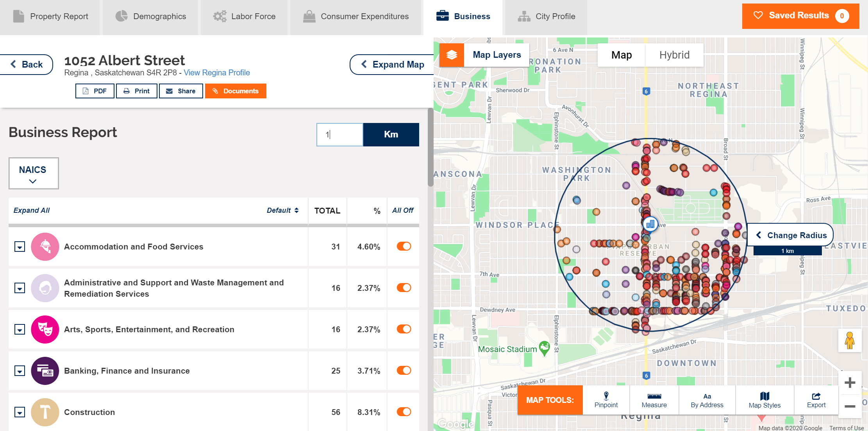Follow the View Regina Profile link
This screenshot has width=868, height=431.
pyautogui.click(x=216, y=73)
